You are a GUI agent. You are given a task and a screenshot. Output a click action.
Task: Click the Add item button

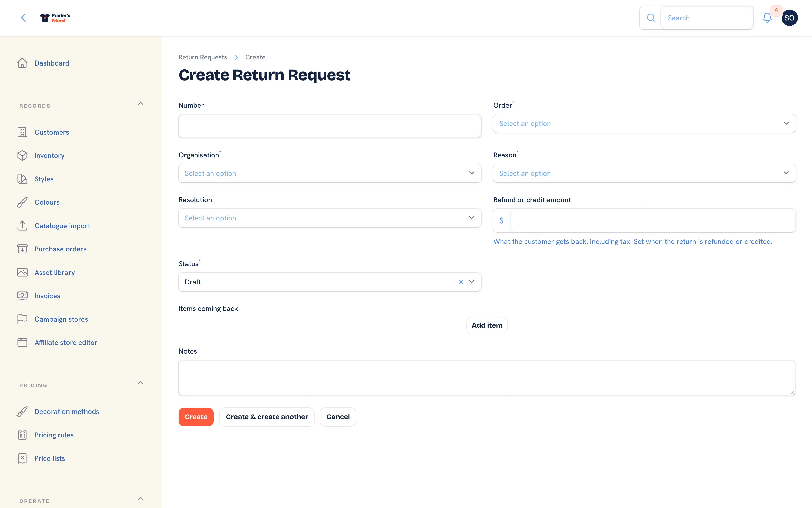tap(487, 325)
